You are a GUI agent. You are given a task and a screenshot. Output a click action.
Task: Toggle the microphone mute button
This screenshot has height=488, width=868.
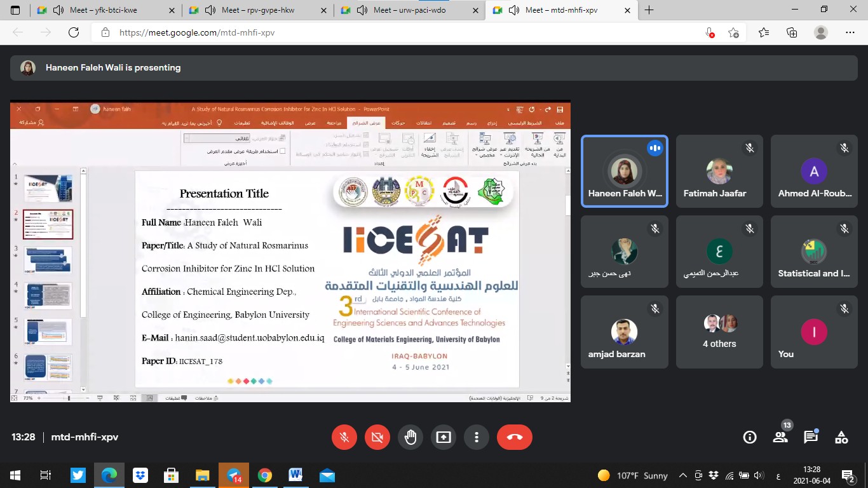click(344, 437)
